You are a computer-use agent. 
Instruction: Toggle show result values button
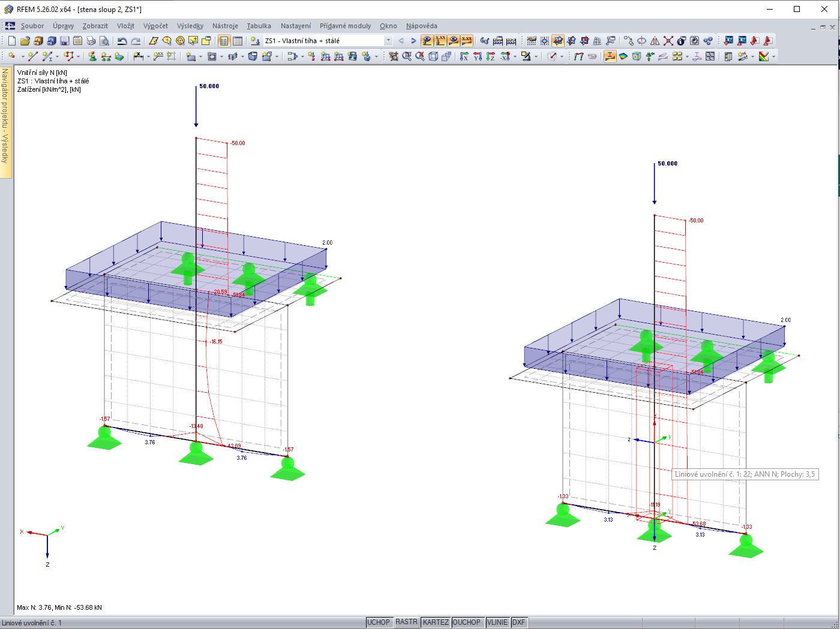pos(440,41)
